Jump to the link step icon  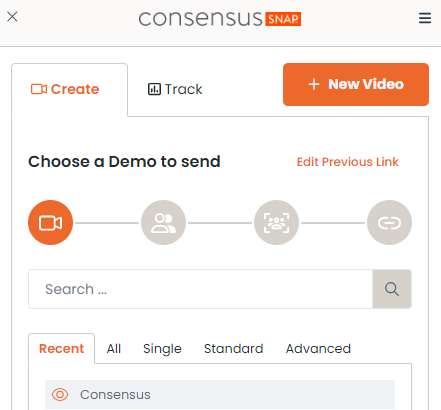point(389,222)
